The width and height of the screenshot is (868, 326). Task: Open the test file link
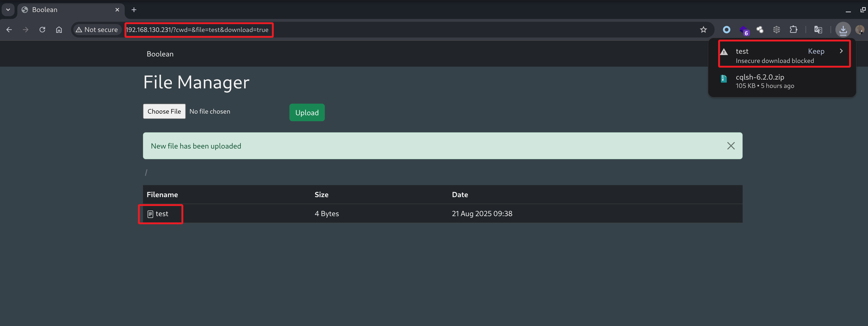coord(162,214)
